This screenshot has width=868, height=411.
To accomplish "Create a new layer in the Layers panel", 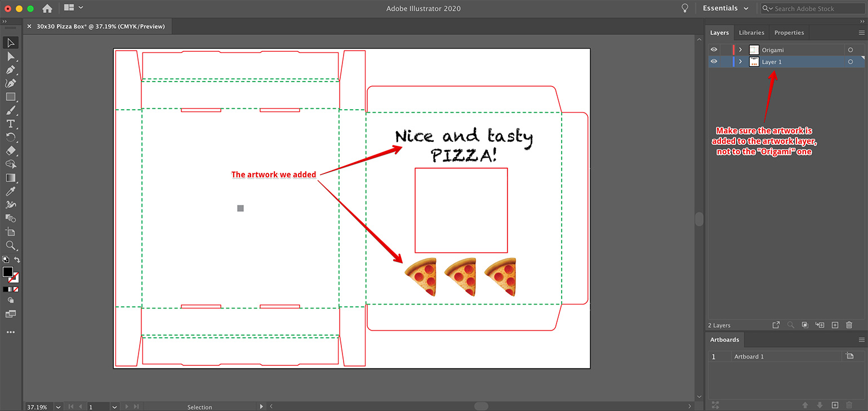I will click(835, 325).
